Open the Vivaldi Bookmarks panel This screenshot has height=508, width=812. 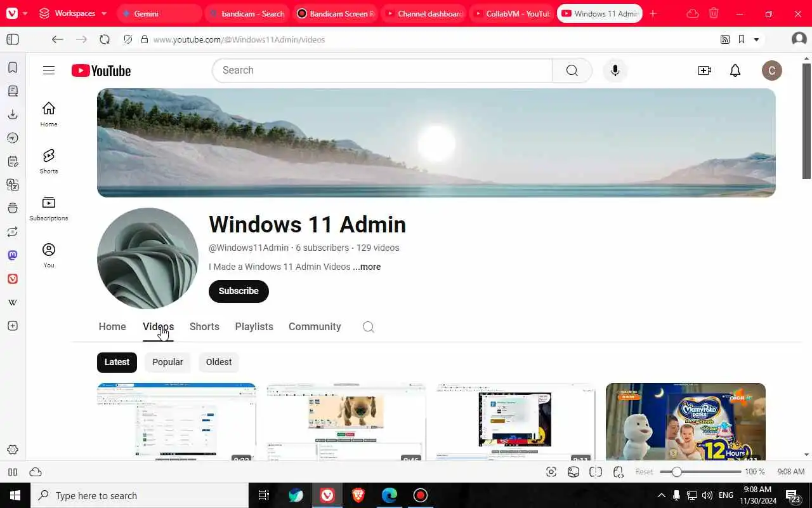13,67
